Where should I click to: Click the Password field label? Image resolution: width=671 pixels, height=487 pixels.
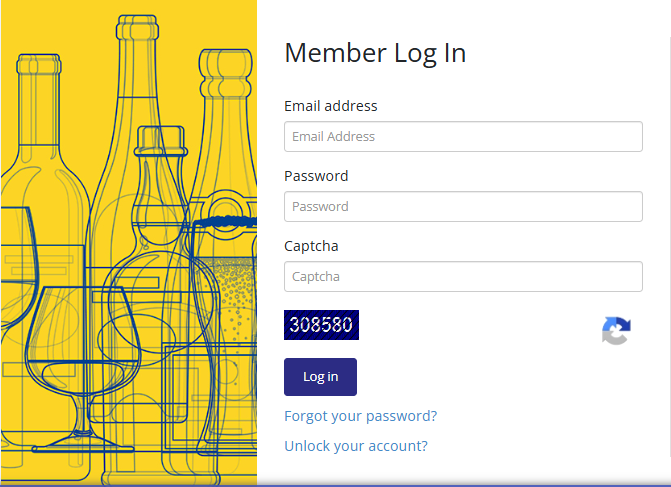316,176
